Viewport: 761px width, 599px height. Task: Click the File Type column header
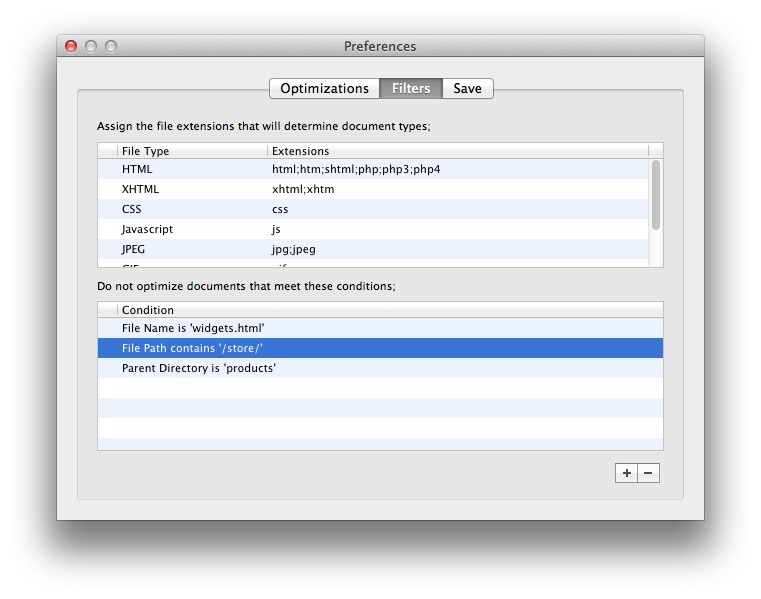(x=192, y=151)
